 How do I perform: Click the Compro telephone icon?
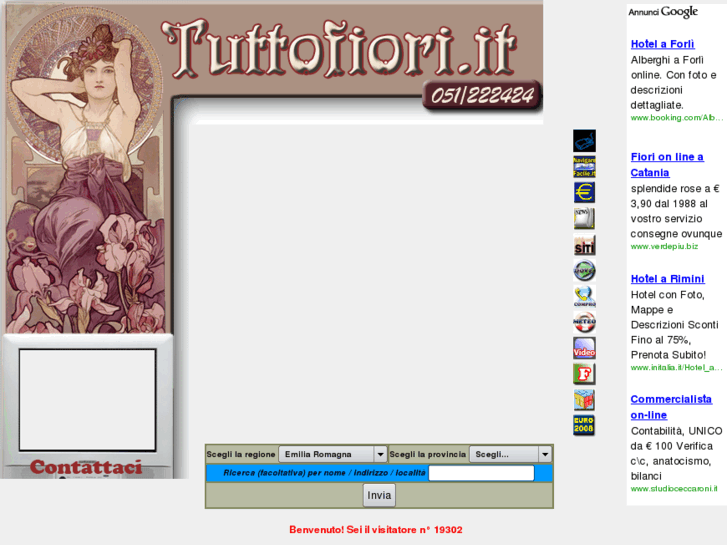(584, 296)
